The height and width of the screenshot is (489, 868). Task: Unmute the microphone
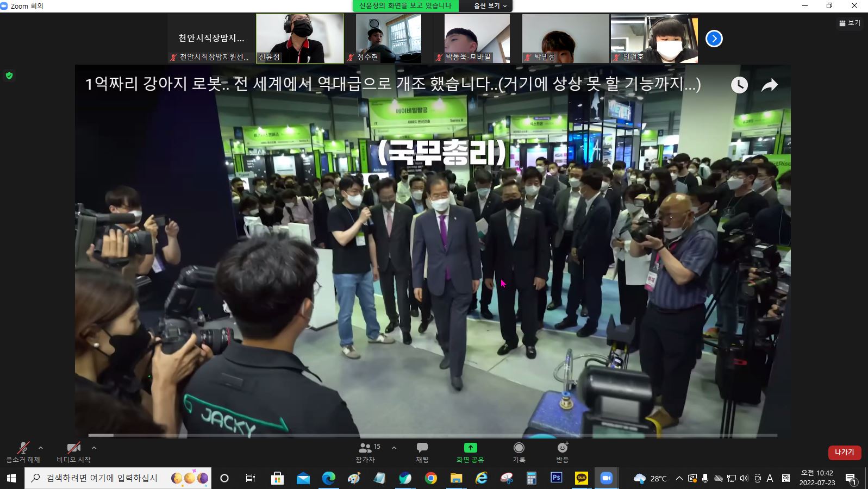coord(23,449)
